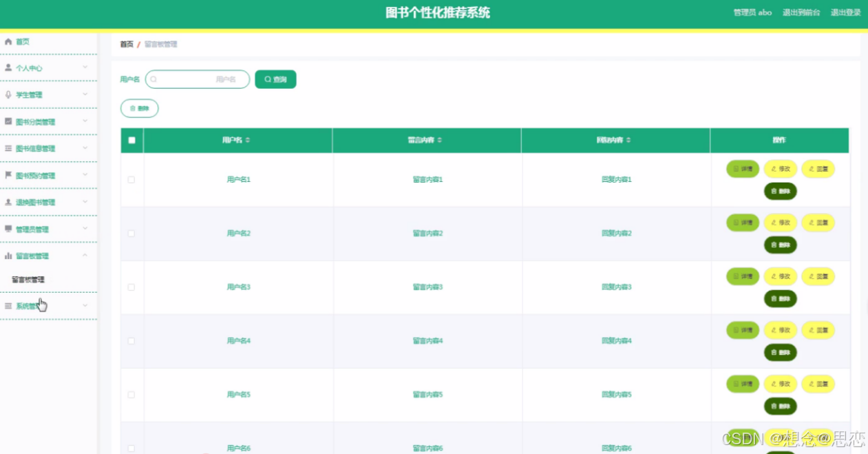Click 退出到前台 in the top bar
Image resolution: width=868 pixels, height=454 pixels.
(801, 12)
